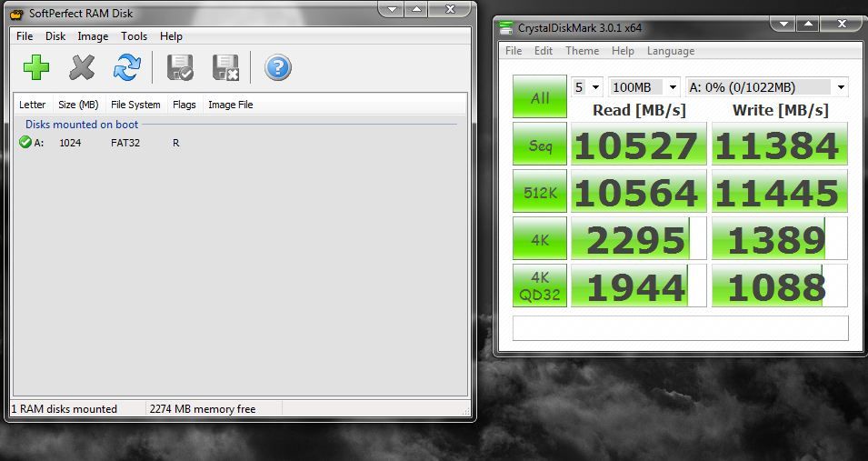Viewport: 868px width, 461px height.
Task: Click the Seq read result 10527
Action: pos(639,144)
